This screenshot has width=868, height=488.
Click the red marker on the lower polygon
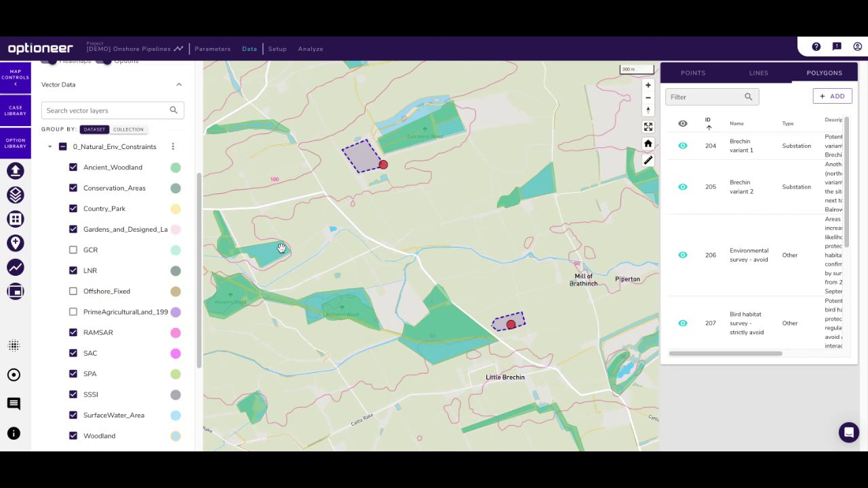coord(511,325)
